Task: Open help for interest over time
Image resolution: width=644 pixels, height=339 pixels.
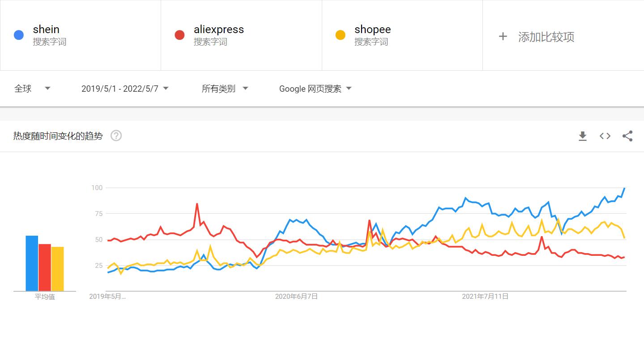Action: [116, 136]
